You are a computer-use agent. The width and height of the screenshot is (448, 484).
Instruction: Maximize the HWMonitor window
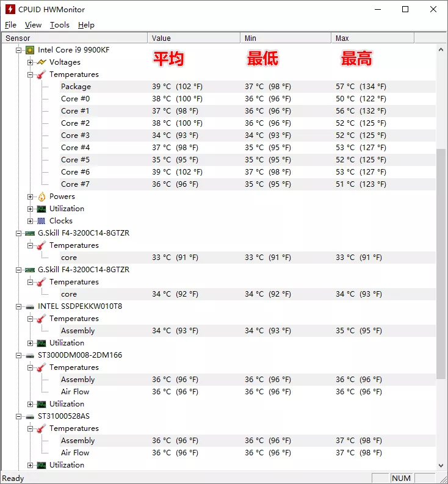pyautogui.click(x=405, y=9)
